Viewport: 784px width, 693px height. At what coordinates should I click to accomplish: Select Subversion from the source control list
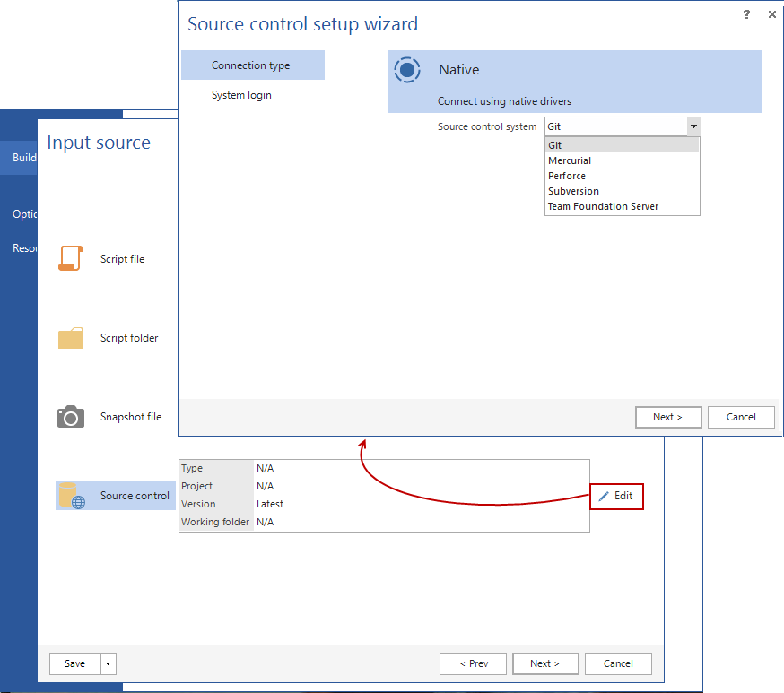coord(574,190)
